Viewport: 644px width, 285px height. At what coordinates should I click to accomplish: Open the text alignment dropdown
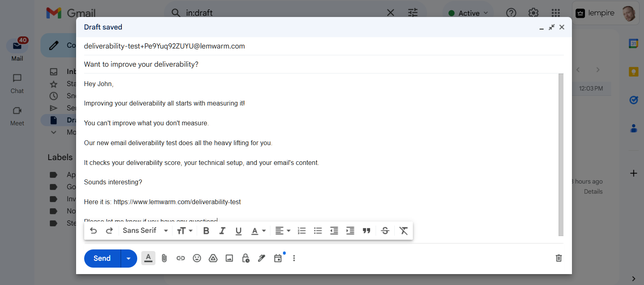283,230
